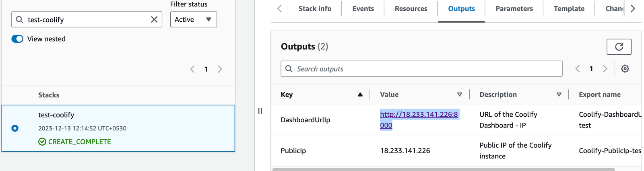644x171 pixels.
Task: Click the Stacks column header
Action: [x=49, y=95]
